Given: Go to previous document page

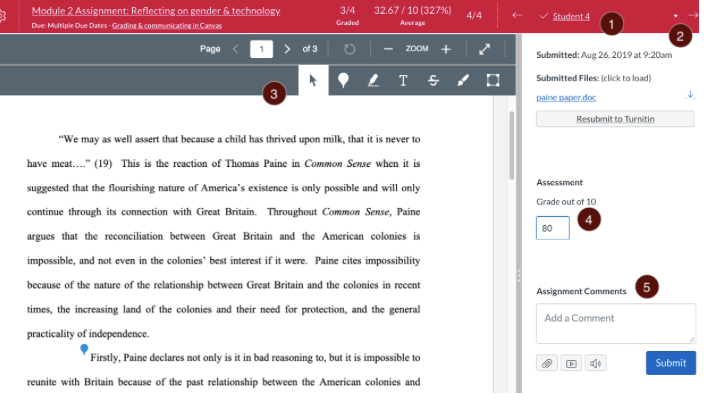Looking at the screenshot, I should click(x=236, y=49).
